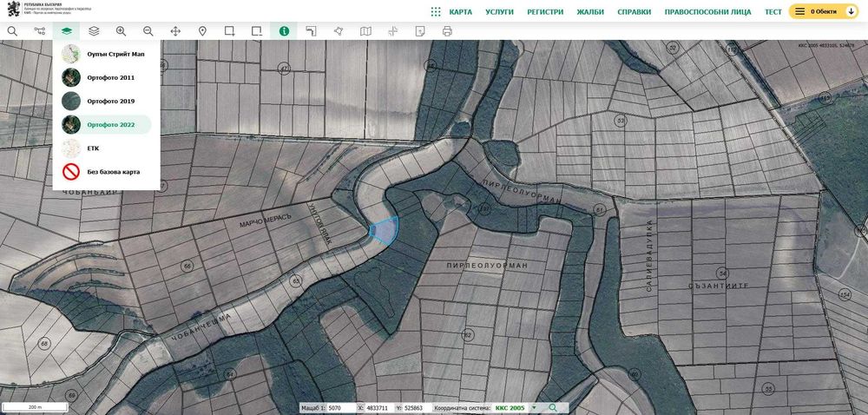Click the zoom in magnifier icon
868x415 pixels.
(x=121, y=30)
